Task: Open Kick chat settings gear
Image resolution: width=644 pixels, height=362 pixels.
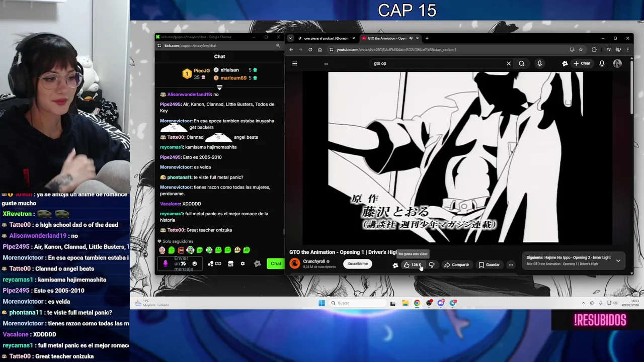Action: point(243,263)
